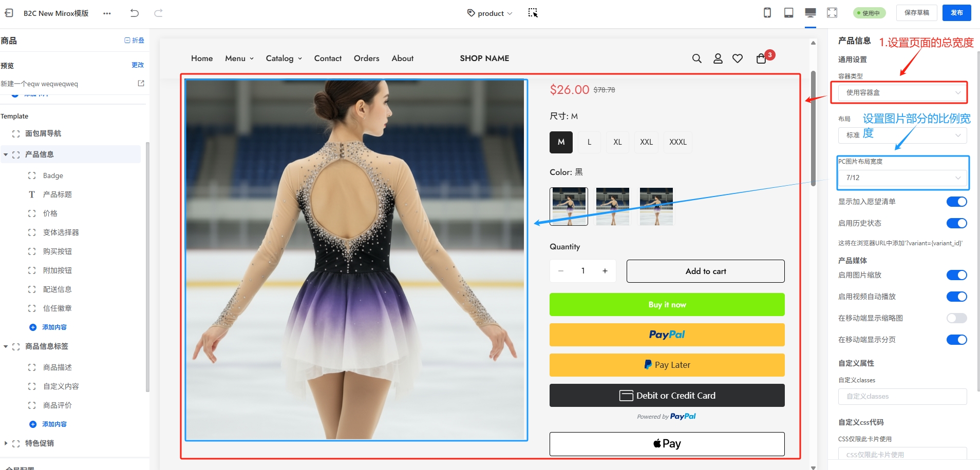Enable 在移动端显示缩略图 toggle
The height and width of the screenshot is (470, 980).
tap(956, 318)
